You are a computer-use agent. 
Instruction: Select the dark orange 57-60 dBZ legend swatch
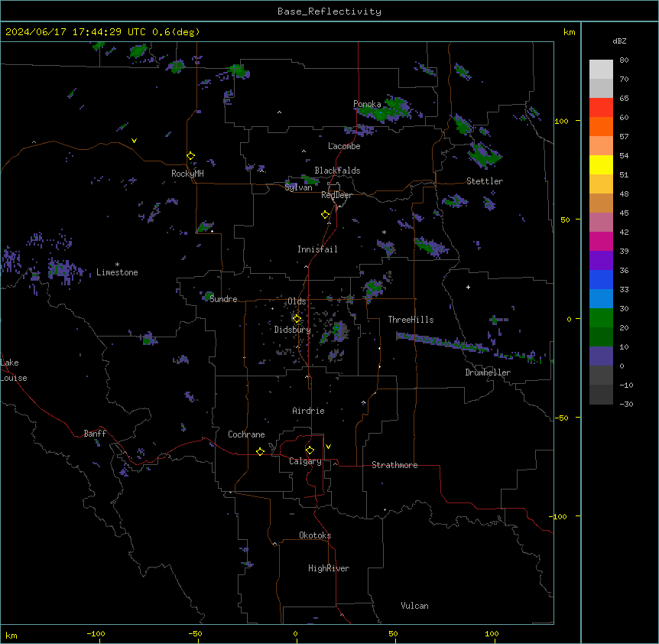pos(601,126)
